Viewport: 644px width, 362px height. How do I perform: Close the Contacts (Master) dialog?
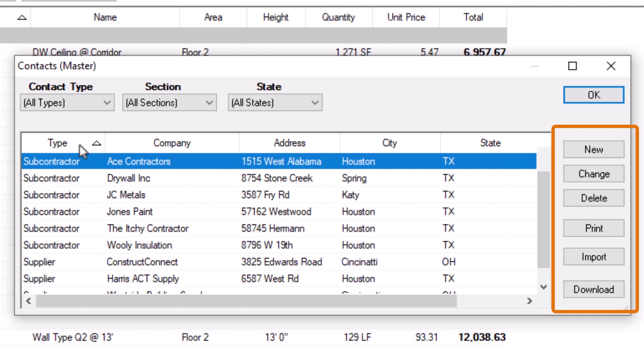coord(611,66)
